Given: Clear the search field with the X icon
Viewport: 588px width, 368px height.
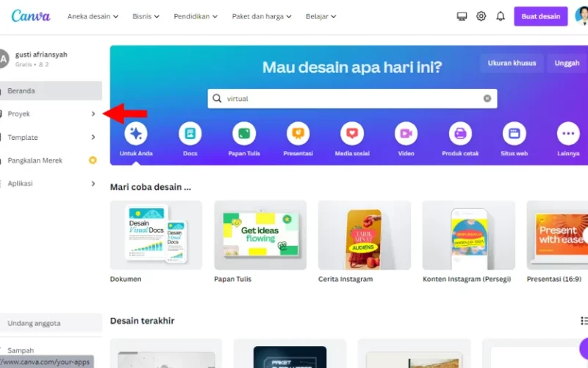Looking at the screenshot, I should [x=487, y=99].
